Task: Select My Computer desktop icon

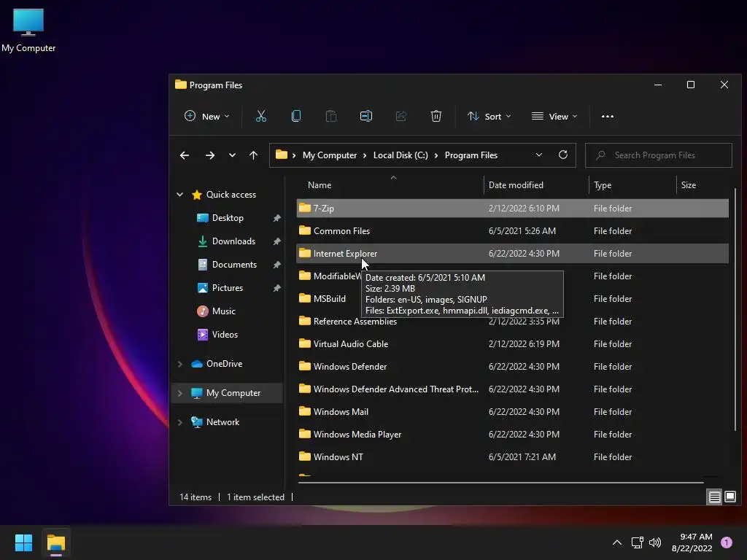Action: point(28,31)
